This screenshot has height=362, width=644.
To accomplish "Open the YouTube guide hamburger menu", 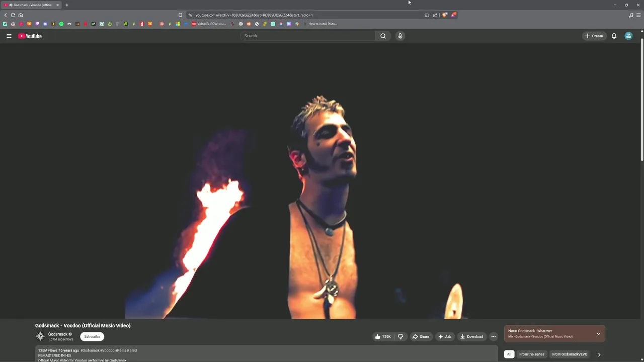I will pos(9,36).
